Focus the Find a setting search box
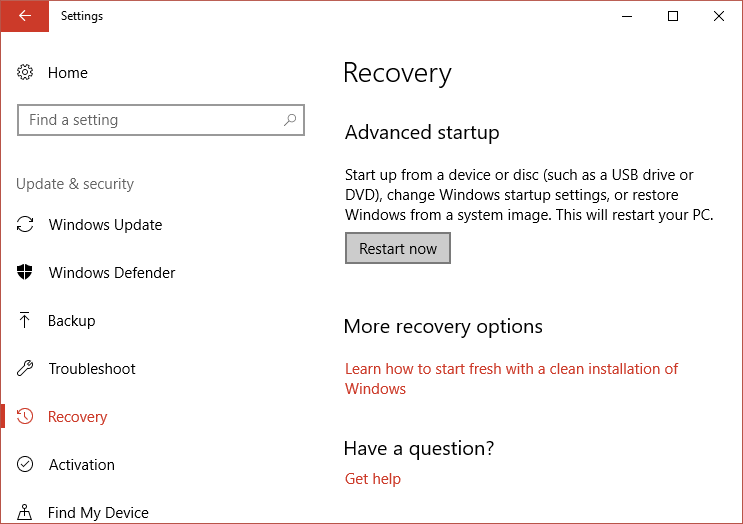This screenshot has height=524, width=743. 150,120
